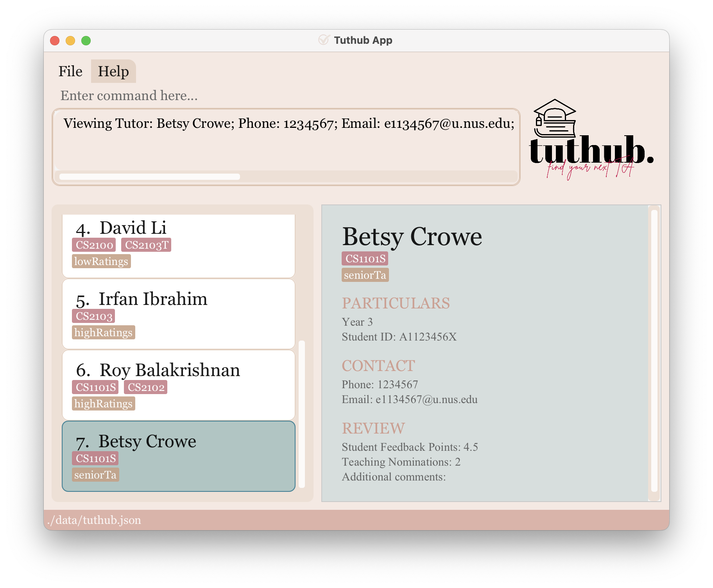Click the REVIEW section heading
The height and width of the screenshot is (588, 713).
pos(373,428)
